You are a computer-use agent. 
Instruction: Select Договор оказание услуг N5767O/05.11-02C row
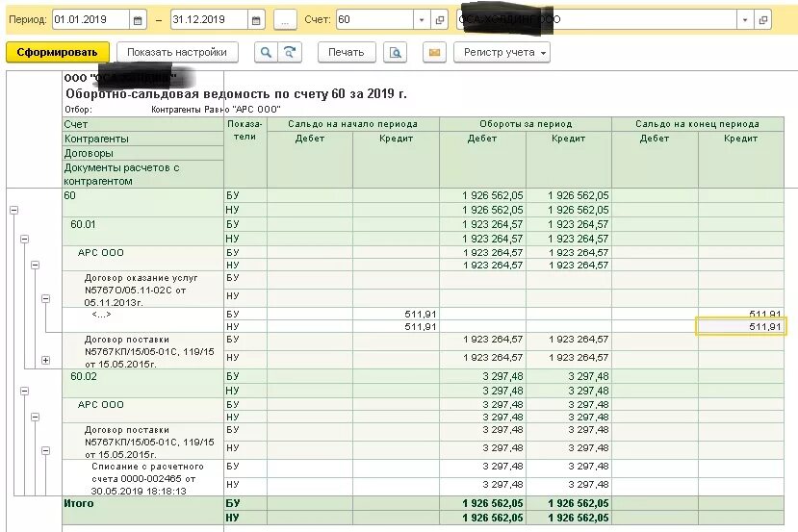(143, 290)
